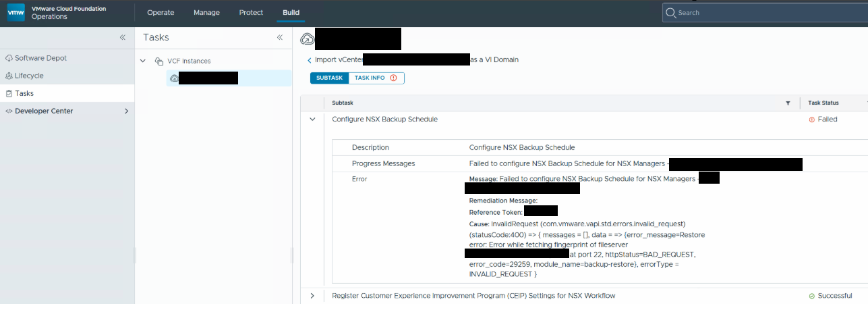Image resolution: width=868 pixels, height=310 pixels.
Task: Expand Developer Center submenu arrow
Action: click(126, 111)
